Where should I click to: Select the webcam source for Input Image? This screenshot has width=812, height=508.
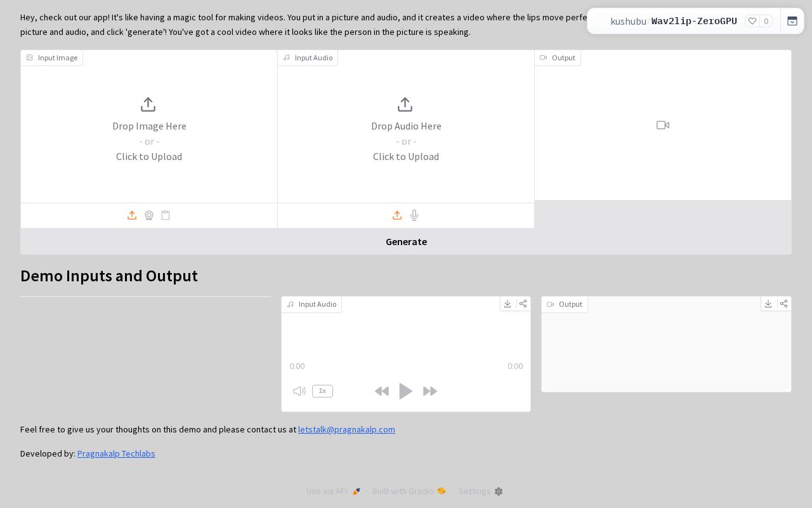(149, 215)
